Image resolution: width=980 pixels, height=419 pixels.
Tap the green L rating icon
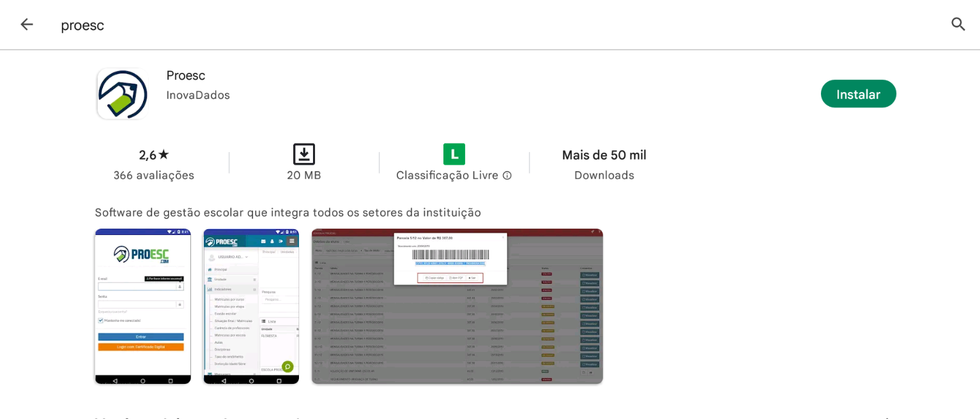[454, 154]
